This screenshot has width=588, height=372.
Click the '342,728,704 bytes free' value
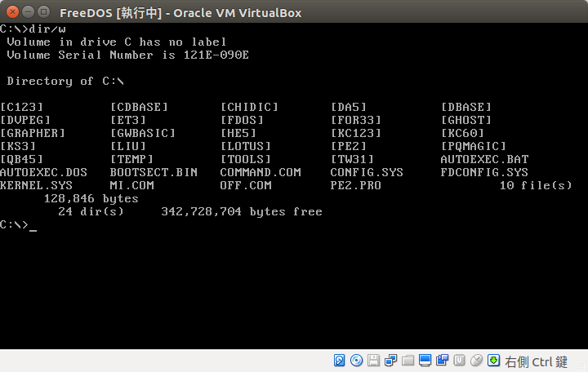[242, 211]
